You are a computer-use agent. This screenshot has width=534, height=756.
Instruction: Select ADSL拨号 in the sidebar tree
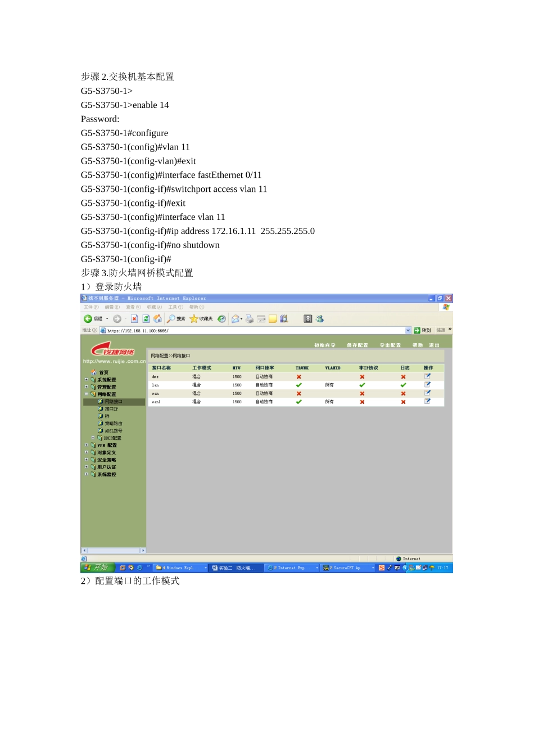pyautogui.click(x=114, y=431)
